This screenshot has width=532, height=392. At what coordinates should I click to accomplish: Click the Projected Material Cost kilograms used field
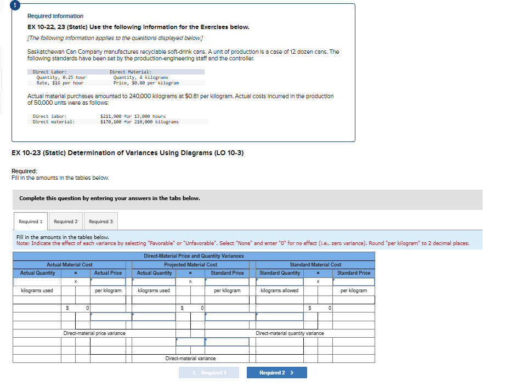(x=153, y=281)
